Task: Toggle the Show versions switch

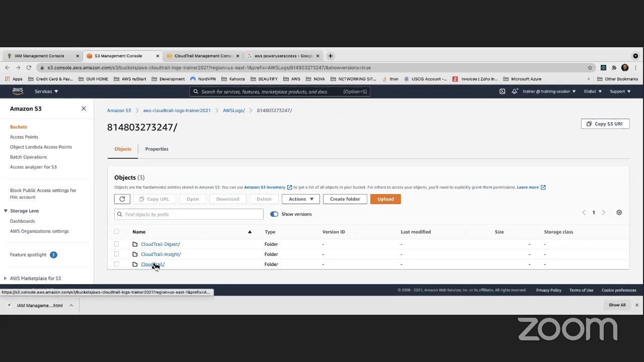Action: click(274, 214)
